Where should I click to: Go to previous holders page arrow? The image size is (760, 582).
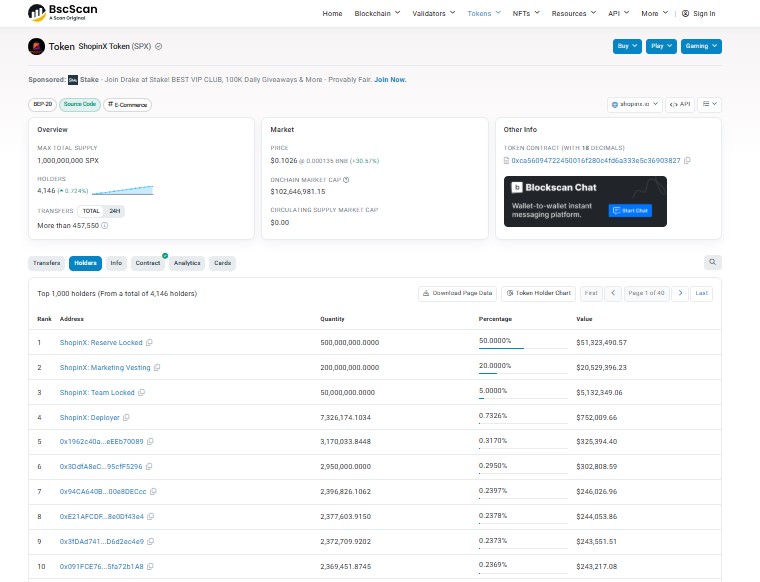tap(613, 293)
